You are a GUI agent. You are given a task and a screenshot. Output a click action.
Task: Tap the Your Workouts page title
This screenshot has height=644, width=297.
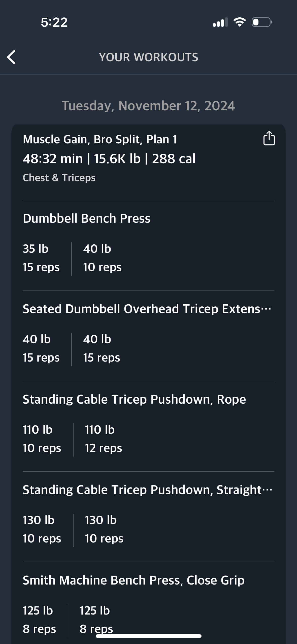149,57
